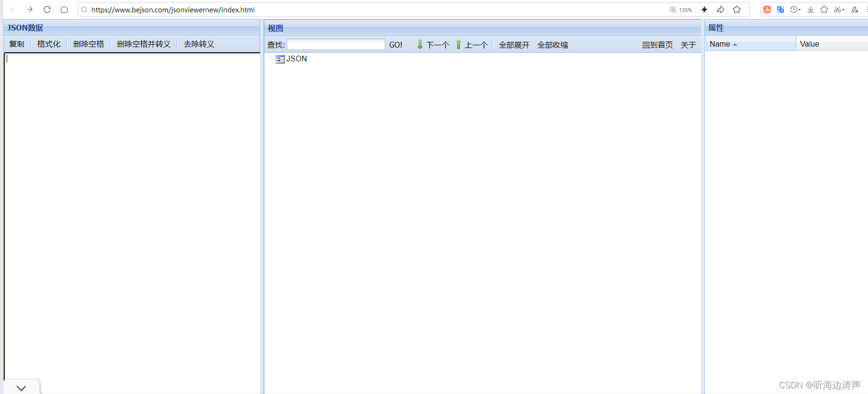Screen dimensions: 868x394
Task: Click 格式化 to format the JSON
Action: pyautogui.click(x=49, y=44)
